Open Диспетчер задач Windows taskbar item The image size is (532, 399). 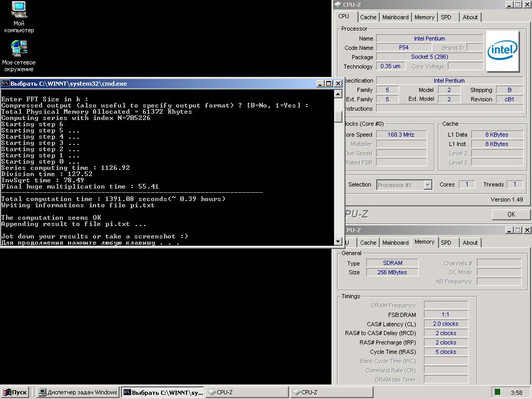(x=78, y=392)
